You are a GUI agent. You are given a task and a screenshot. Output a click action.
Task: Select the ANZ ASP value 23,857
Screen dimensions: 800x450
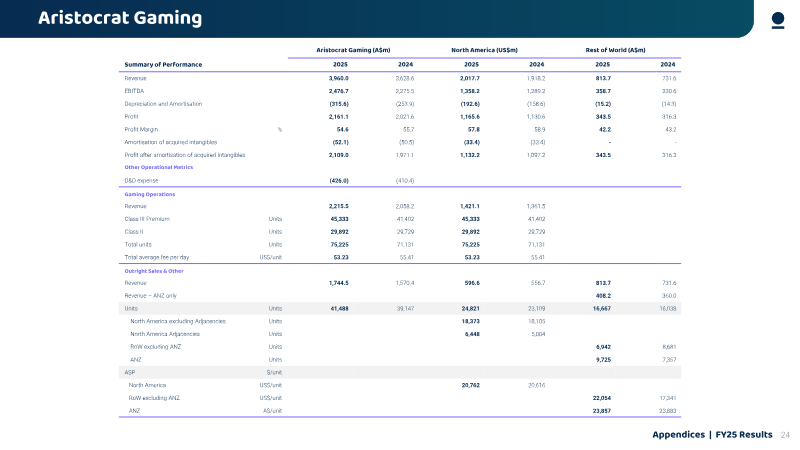pyautogui.click(x=602, y=411)
